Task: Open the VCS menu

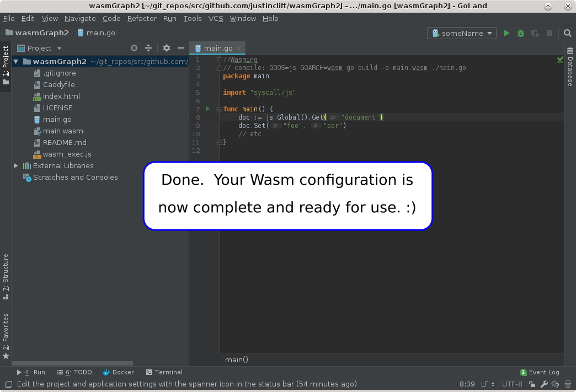Action: 216,18
